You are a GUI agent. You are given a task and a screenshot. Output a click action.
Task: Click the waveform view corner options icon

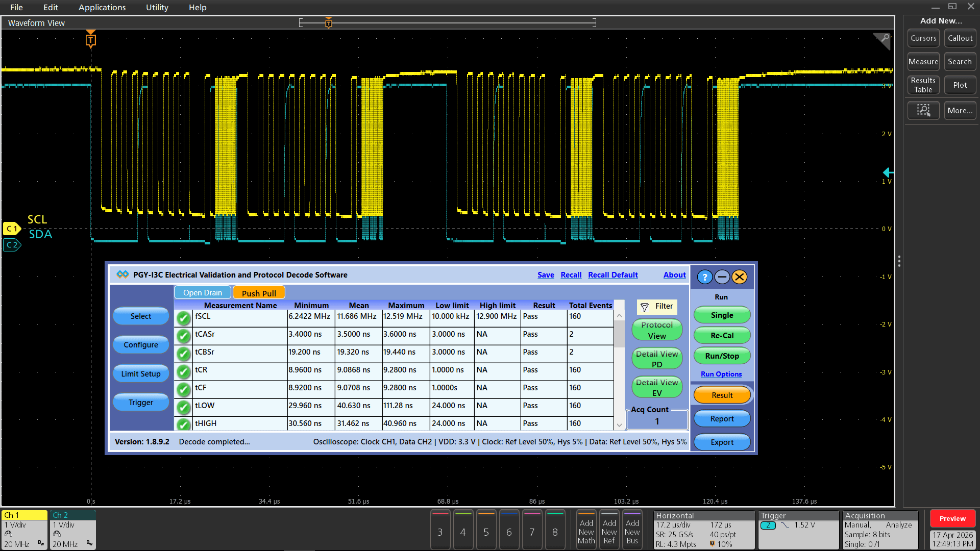pyautogui.click(x=882, y=40)
